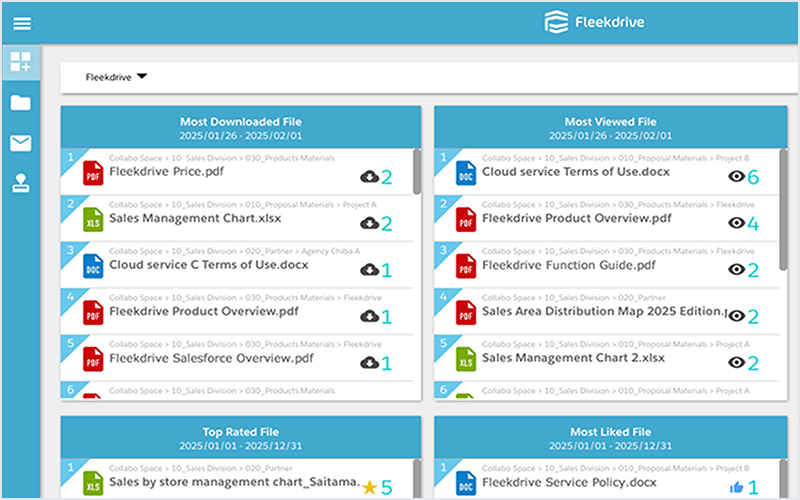Click the Most Liked File header
The image size is (800, 500).
tap(610, 438)
